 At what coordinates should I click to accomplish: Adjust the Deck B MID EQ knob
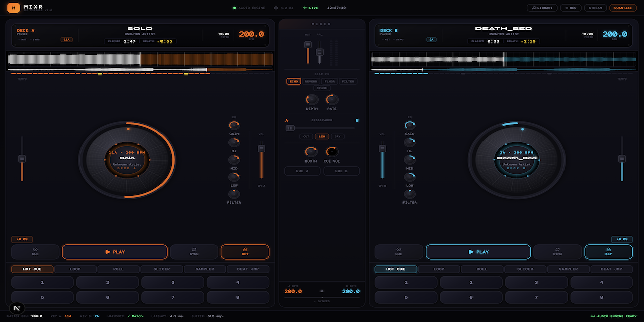pos(410,159)
